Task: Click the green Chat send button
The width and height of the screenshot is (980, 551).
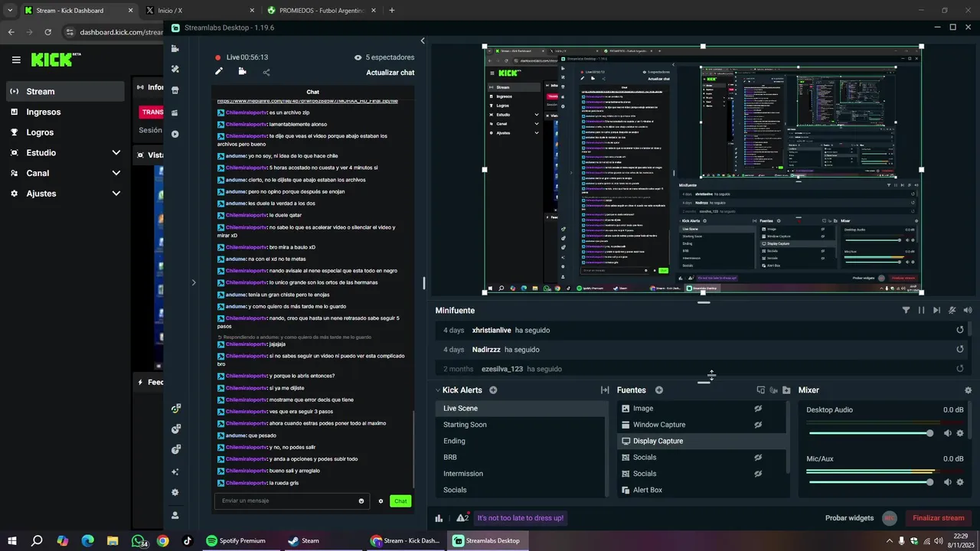Action: coord(400,501)
